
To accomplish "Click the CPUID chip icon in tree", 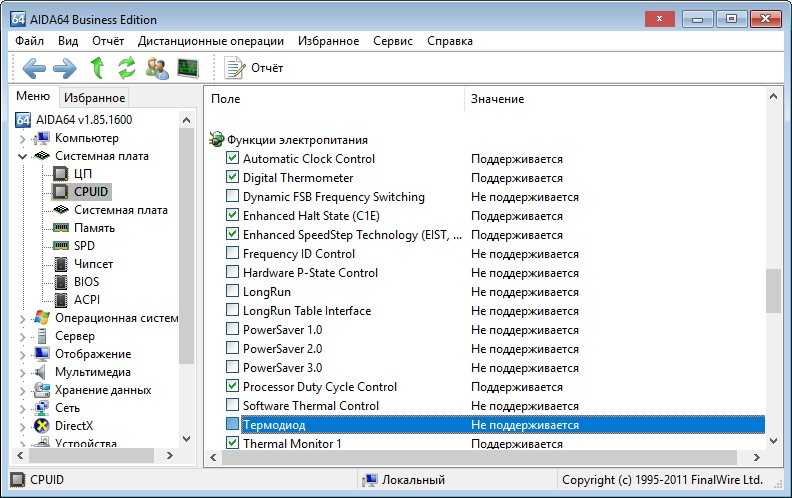I will point(60,192).
